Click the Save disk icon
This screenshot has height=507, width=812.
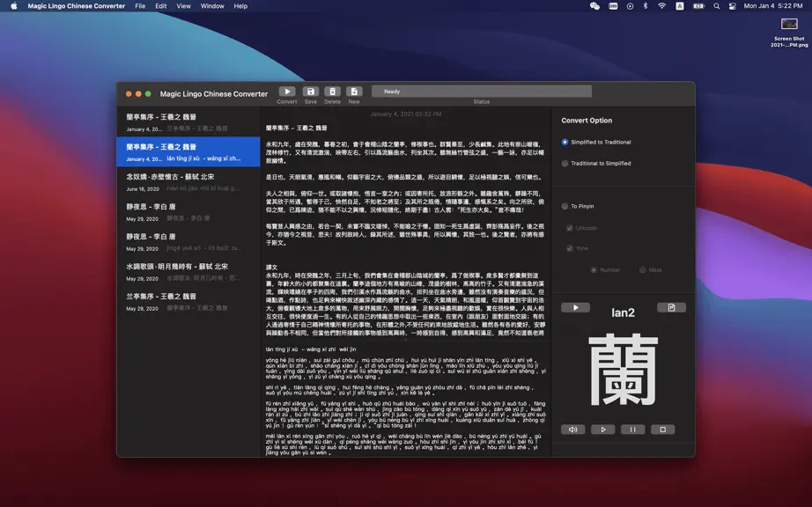(311, 92)
